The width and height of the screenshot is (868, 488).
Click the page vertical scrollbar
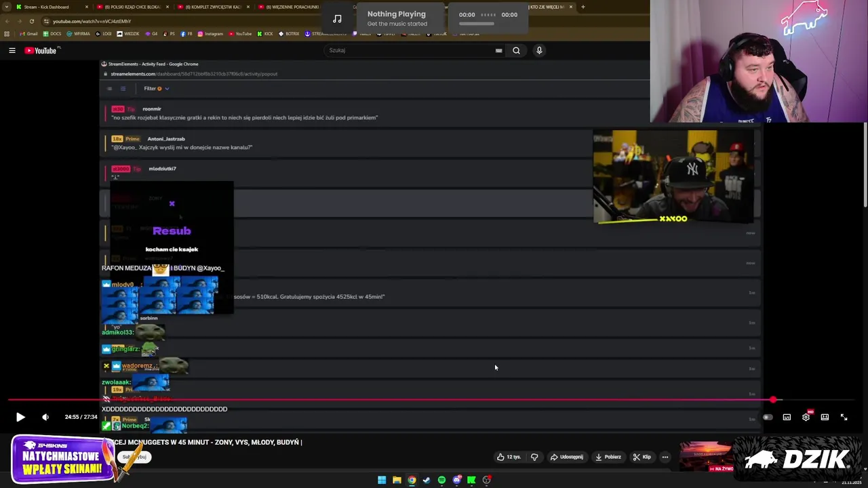[x=865, y=166]
